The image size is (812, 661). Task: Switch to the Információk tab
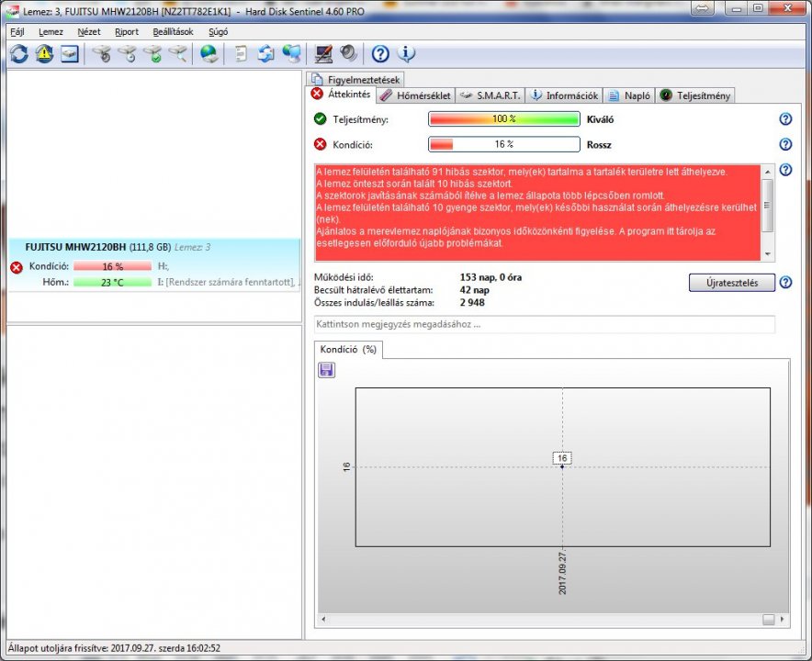pyautogui.click(x=565, y=95)
